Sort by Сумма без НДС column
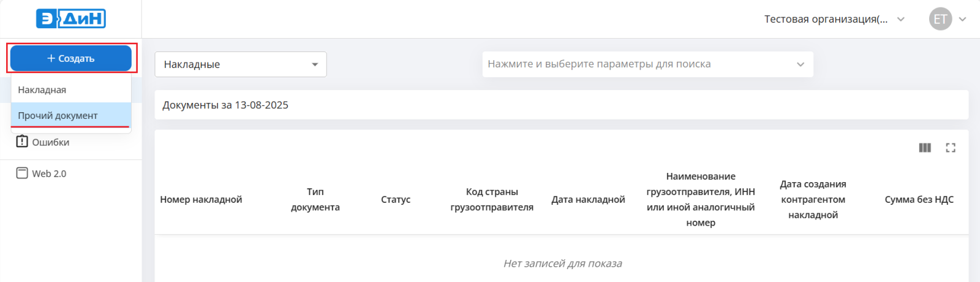 [919, 199]
